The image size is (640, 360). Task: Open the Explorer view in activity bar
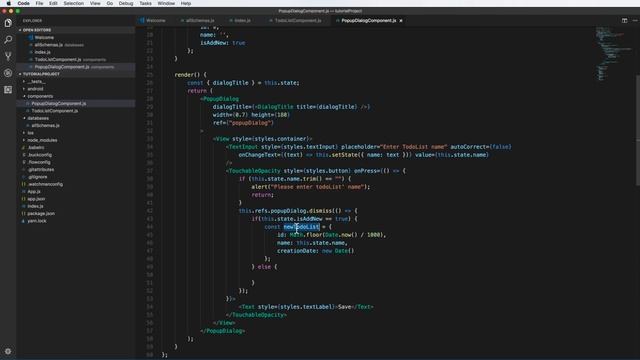point(8,23)
